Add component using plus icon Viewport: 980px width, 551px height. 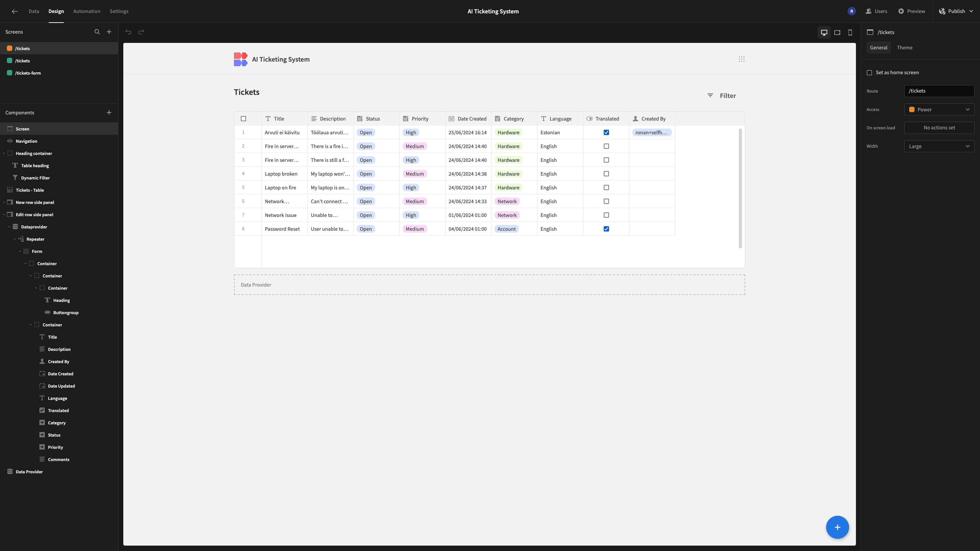[x=109, y=112]
